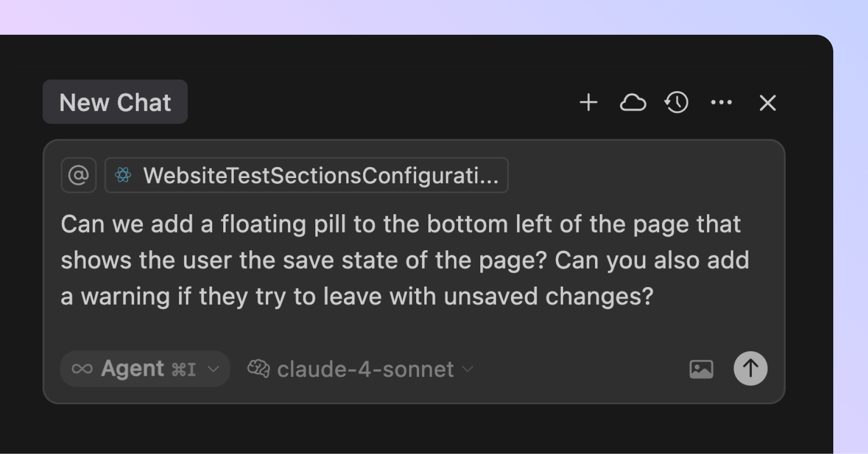Open chat history clock icon
This screenshot has width=868, height=454.
[x=677, y=102]
